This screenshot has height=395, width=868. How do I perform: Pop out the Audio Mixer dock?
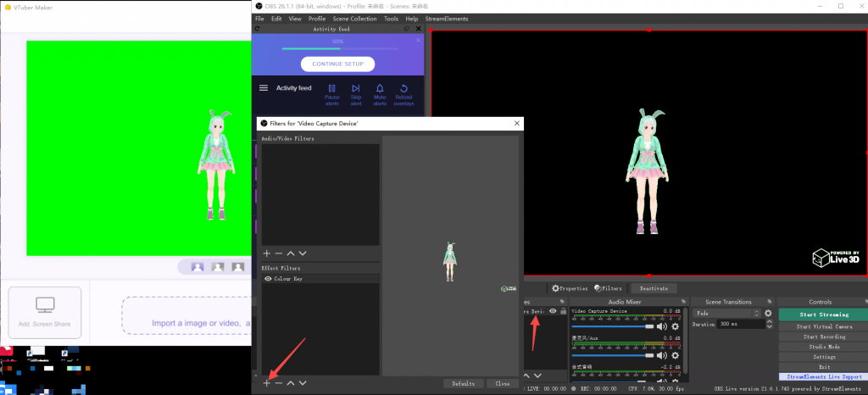(x=684, y=302)
